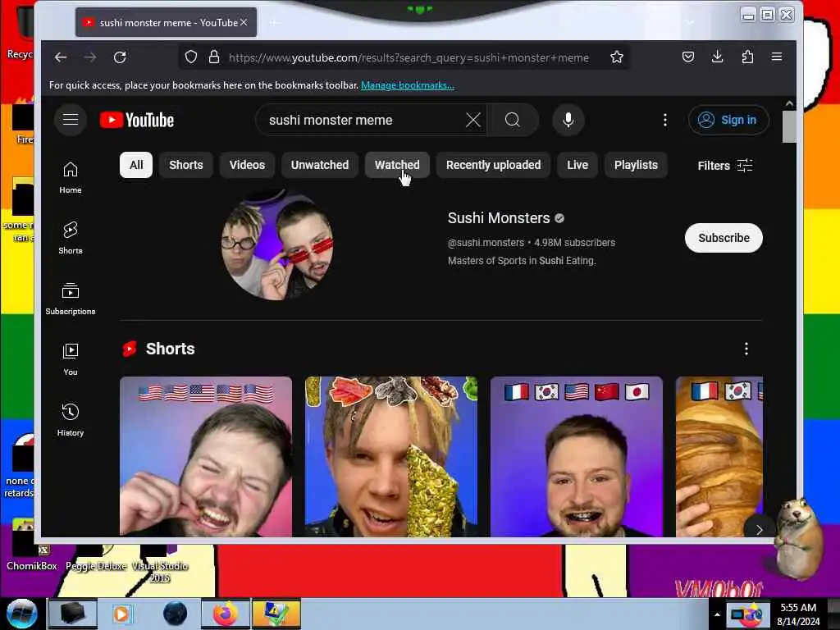This screenshot has width=840, height=630.
Task: Open Short with dreadlocks guy and food
Action: pyautogui.click(x=391, y=456)
